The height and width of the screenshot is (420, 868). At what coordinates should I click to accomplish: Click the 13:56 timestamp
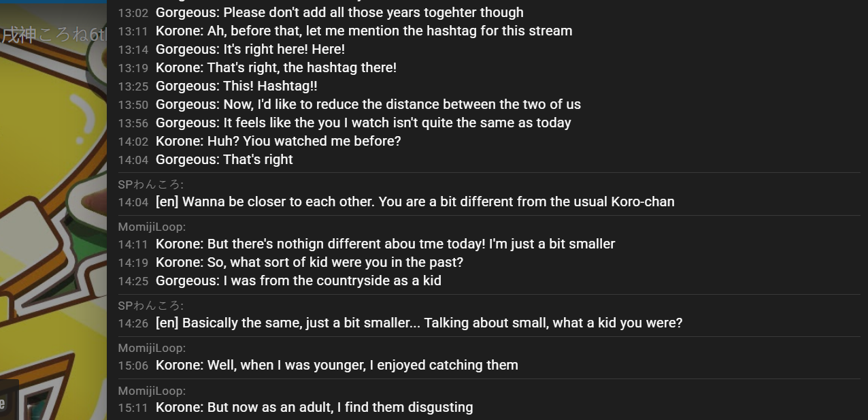pyautogui.click(x=133, y=123)
